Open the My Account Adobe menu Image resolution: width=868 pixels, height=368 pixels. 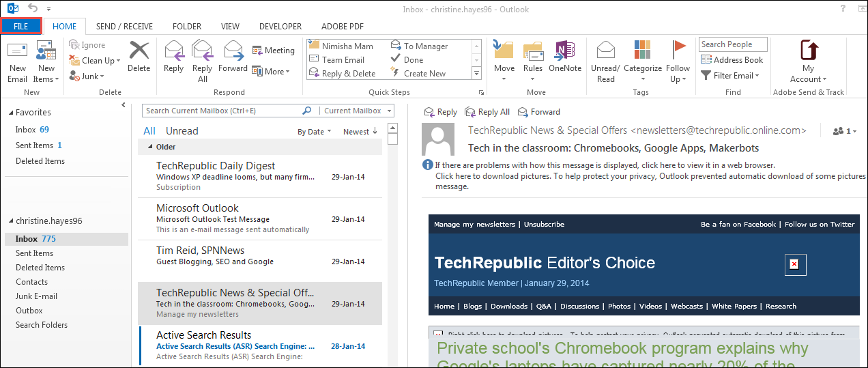pyautogui.click(x=808, y=61)
